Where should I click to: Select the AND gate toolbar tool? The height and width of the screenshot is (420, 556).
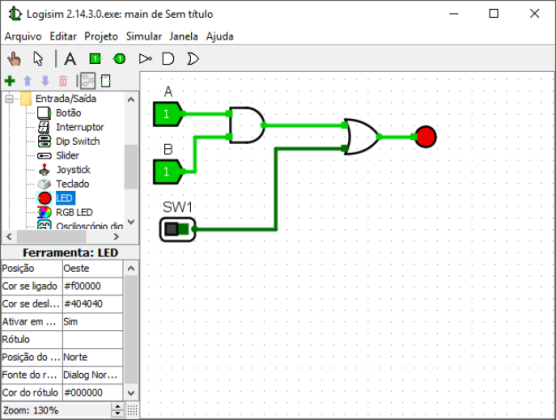pyautogui.click(x=168, y=59)
